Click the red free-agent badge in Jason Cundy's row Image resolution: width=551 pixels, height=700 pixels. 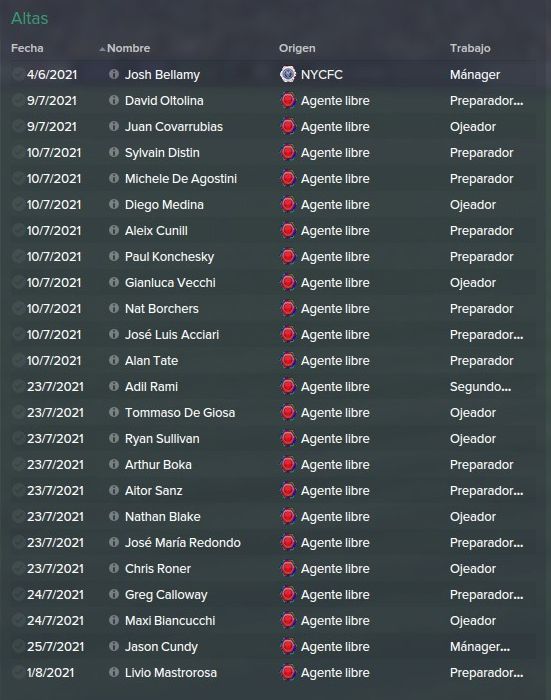[x=288, y=646]
